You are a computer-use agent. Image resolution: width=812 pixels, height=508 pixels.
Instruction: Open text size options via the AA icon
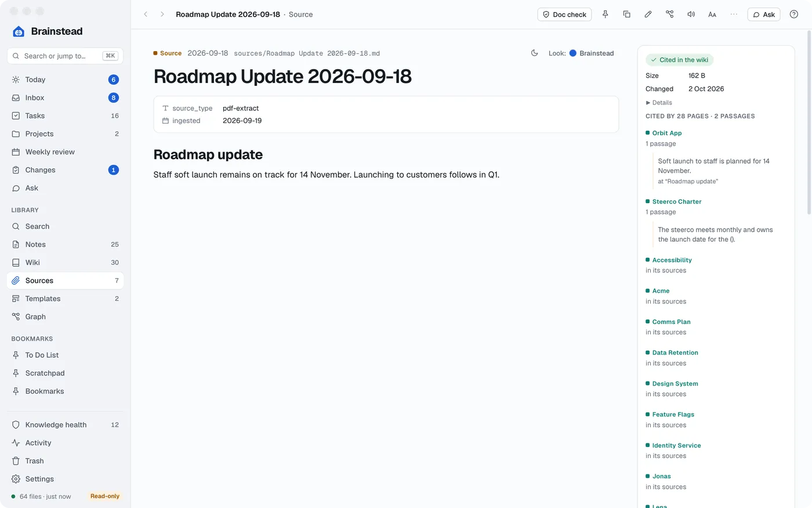tap(712, 15)
